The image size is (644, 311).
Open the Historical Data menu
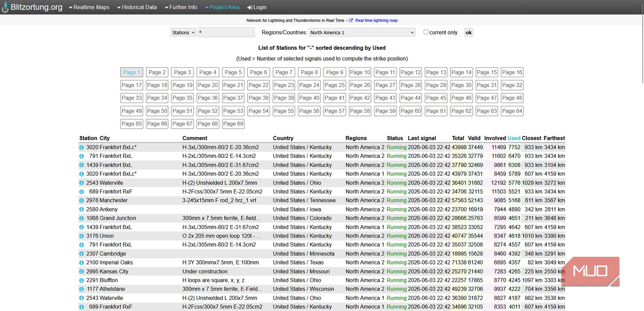click(137, 7)
